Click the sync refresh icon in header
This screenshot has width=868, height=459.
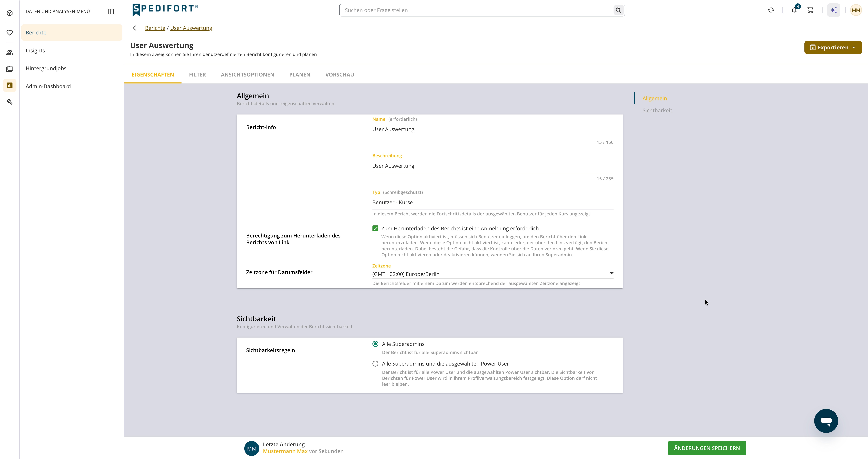[x=771, y=10]
